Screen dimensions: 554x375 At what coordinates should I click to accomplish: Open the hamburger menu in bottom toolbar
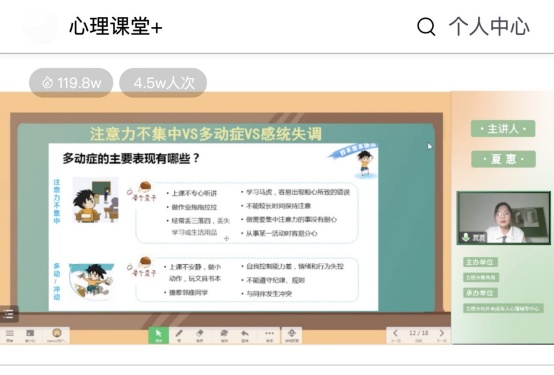pyautogui.click(x=10, y=335)
